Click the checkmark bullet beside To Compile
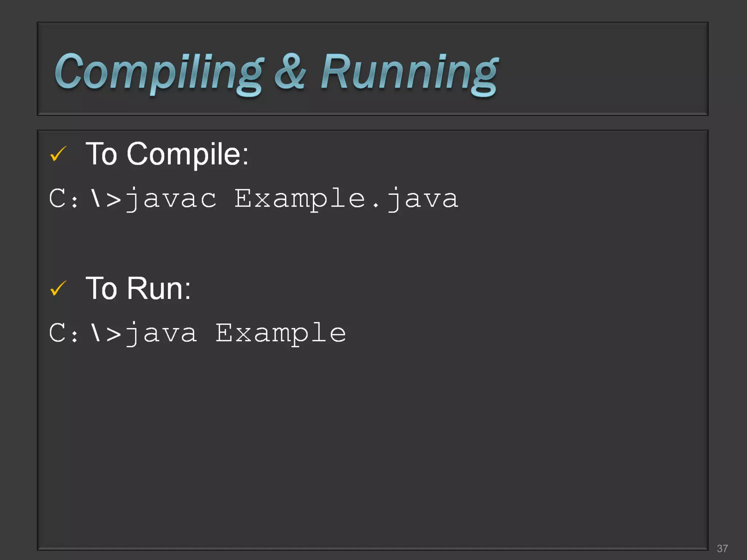Screen dimensions: 747x560 coord(58,154)
